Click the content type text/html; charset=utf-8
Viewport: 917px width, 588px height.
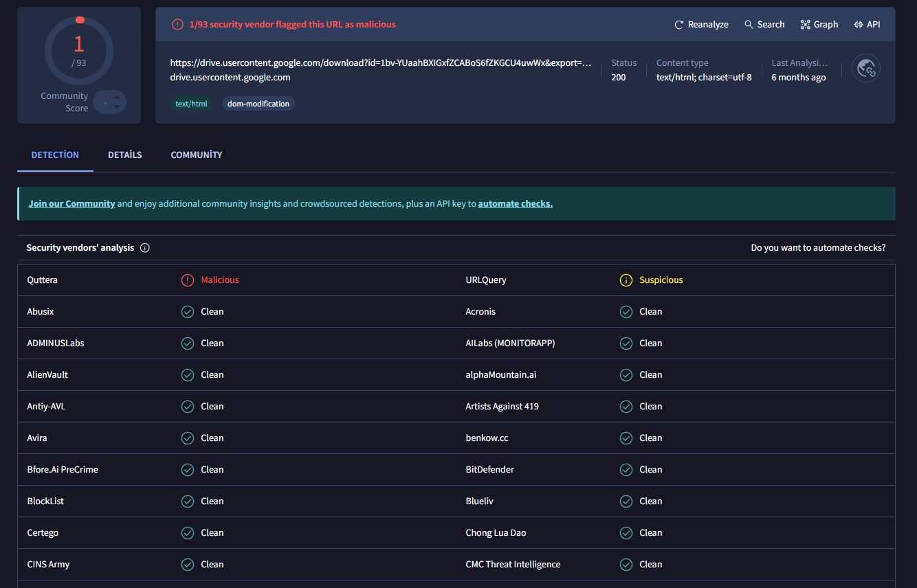pyautogui.click(x=704, y=78)
